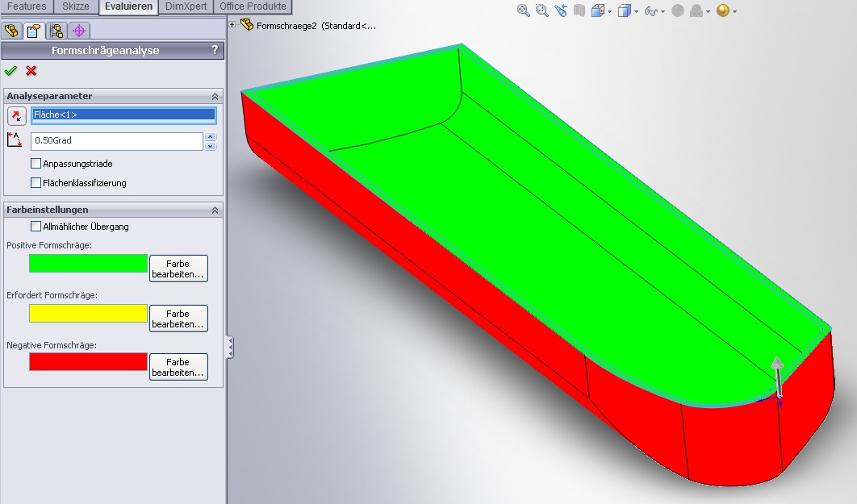
Task: Enable the Anpassungstriade checkbox
Action: pos(36,163)
